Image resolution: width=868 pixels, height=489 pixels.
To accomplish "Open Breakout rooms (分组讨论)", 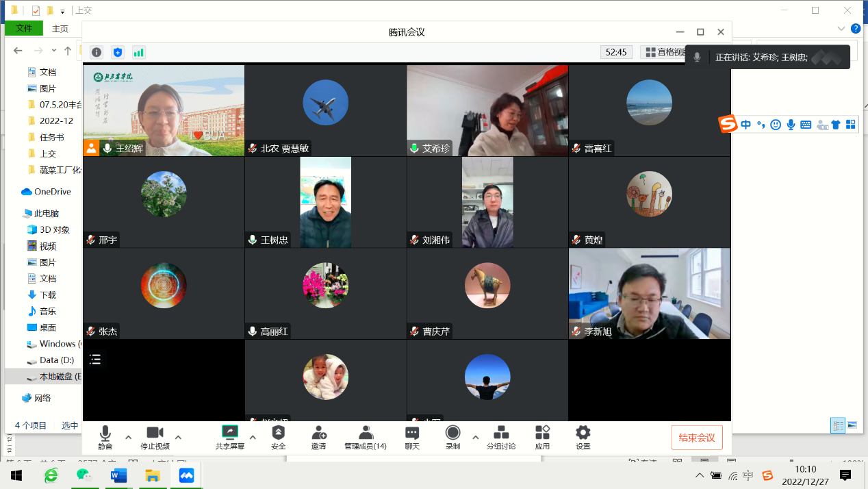I will (x=501, y=437).
